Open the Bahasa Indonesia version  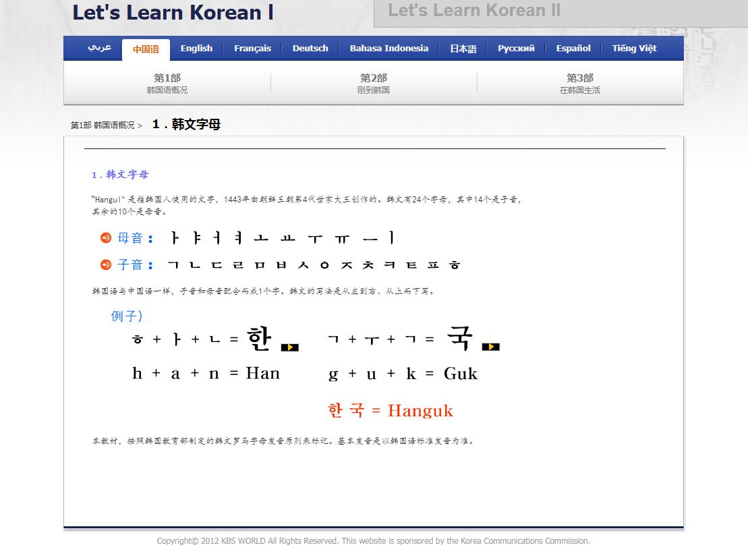(x=388, y=48)
